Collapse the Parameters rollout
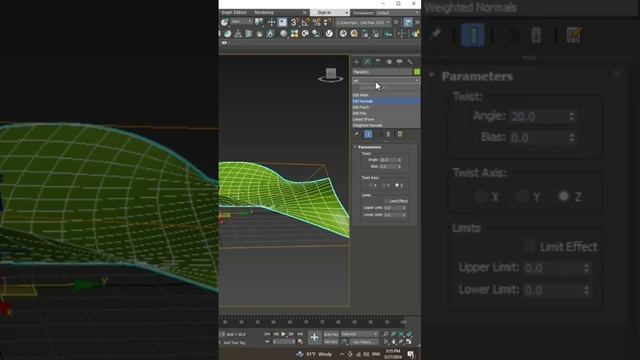This screenshot has height=360, width=640. [x=355, y=147]
